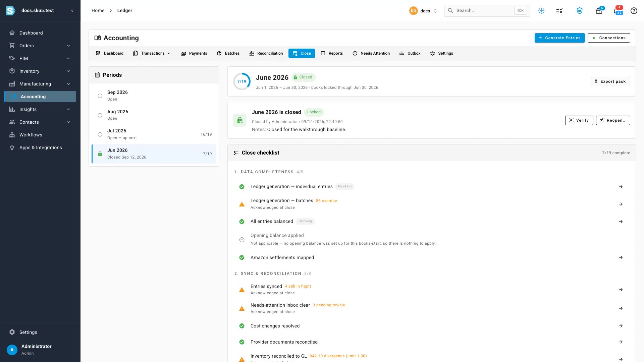Viewport: 644px width, 362px height.
Task: Switch to the Reconciliation tab
Action: [x=266, y=53]
